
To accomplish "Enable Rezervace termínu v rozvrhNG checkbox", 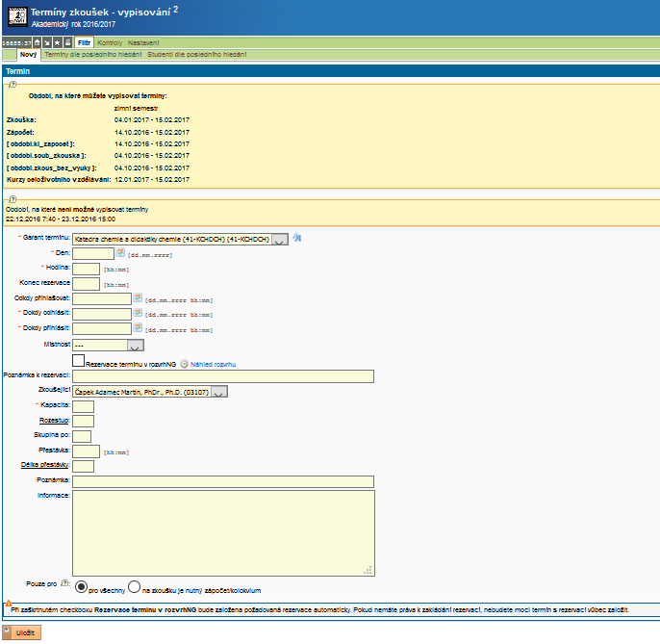I will tap(79, 360).
